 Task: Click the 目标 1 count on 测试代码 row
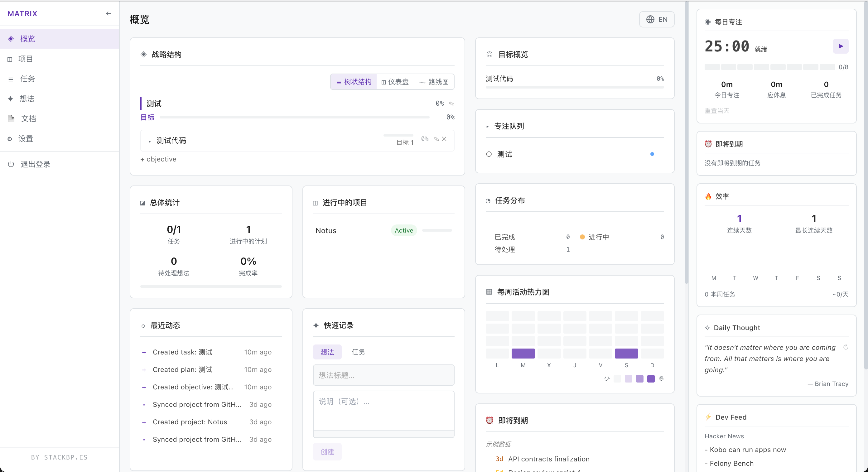(405, 142)
